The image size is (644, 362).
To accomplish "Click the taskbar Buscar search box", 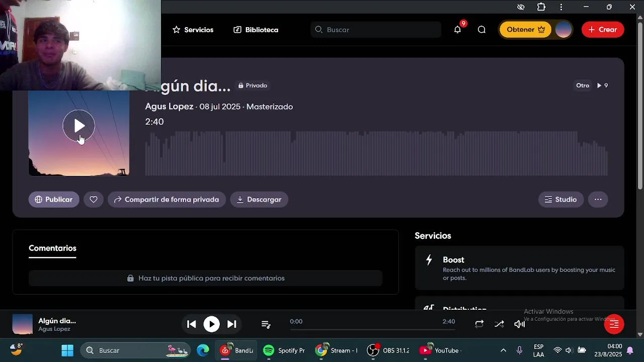I will [x=135, y=350].
